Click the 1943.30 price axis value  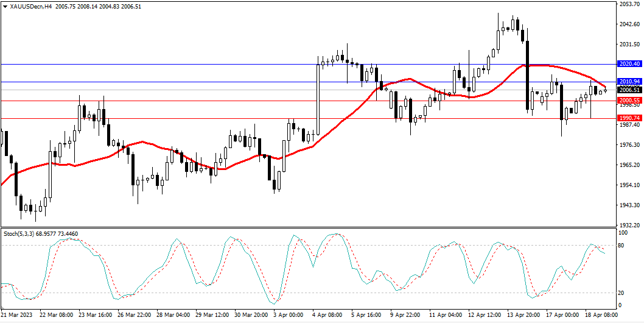(630, 205)
